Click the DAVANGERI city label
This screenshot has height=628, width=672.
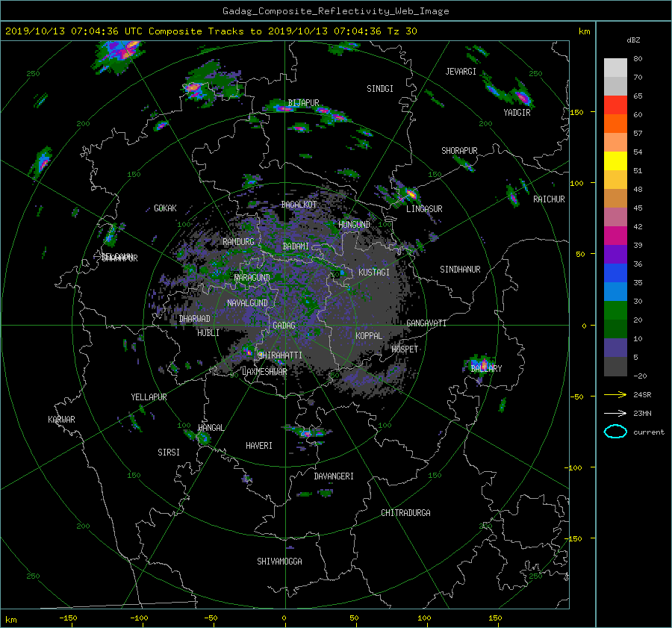point(334,476)
